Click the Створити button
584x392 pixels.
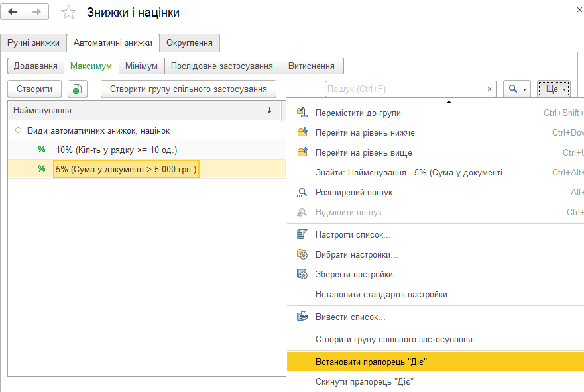[x=34, y=89]
